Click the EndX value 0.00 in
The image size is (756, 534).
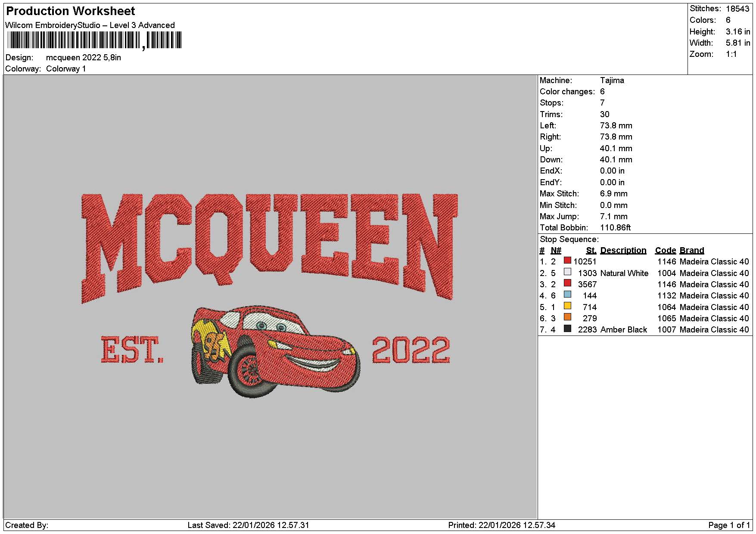point(612,171)
